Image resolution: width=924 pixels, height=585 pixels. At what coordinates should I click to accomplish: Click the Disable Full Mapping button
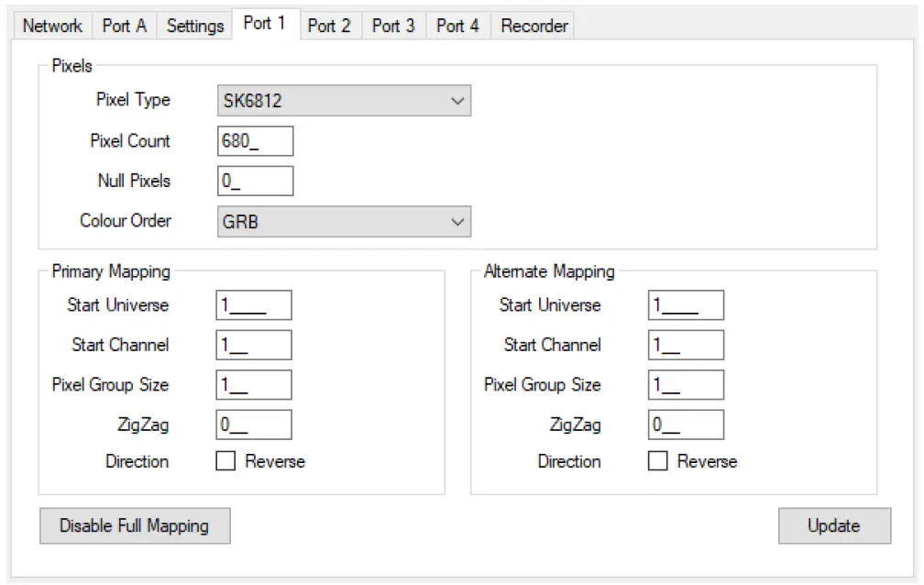click(134, 525)
